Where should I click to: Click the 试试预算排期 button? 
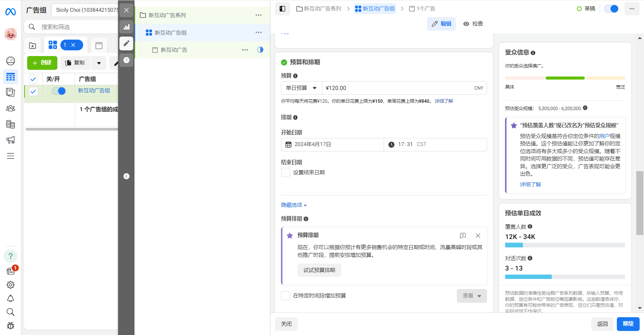pos(319,270)
